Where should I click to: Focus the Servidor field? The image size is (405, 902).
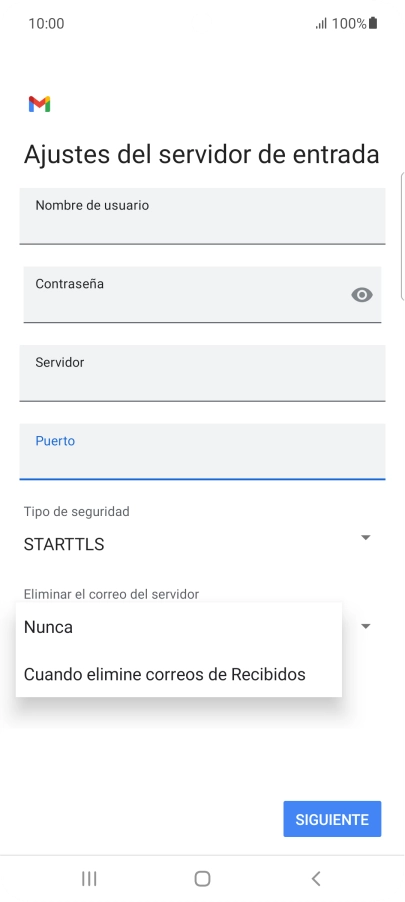point(202,373)
